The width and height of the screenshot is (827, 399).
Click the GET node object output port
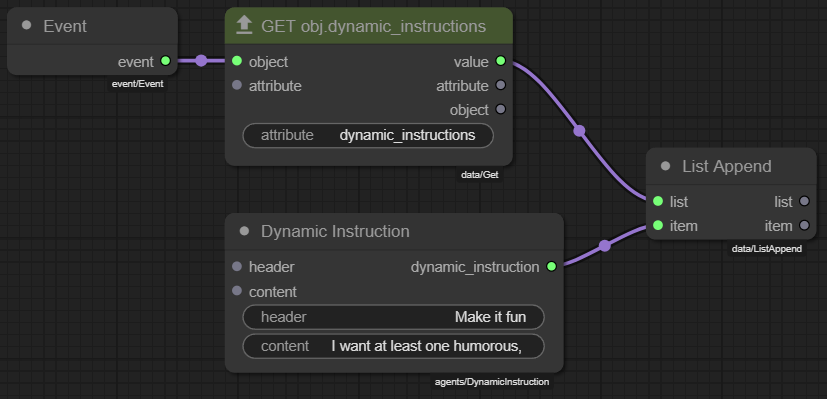501,109
